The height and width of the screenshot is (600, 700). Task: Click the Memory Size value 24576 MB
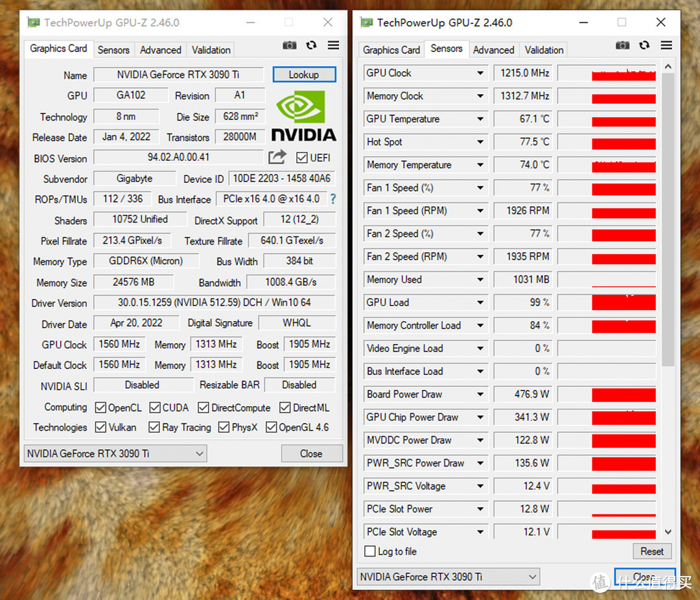[134, 282]
